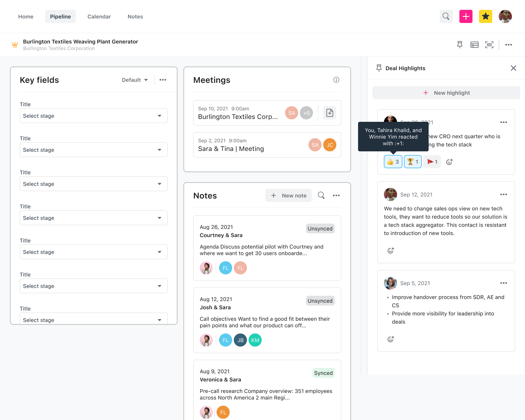
Task: Click the Deal Highlights panel title
Action: 405,68
